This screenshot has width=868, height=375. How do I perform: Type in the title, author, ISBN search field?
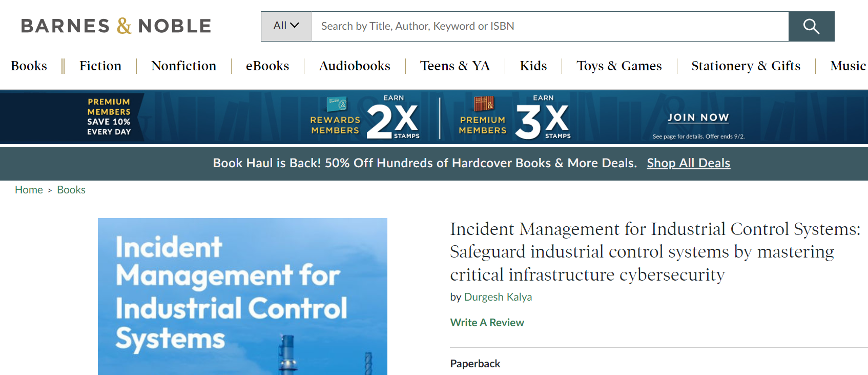click(x=549, y=26)
